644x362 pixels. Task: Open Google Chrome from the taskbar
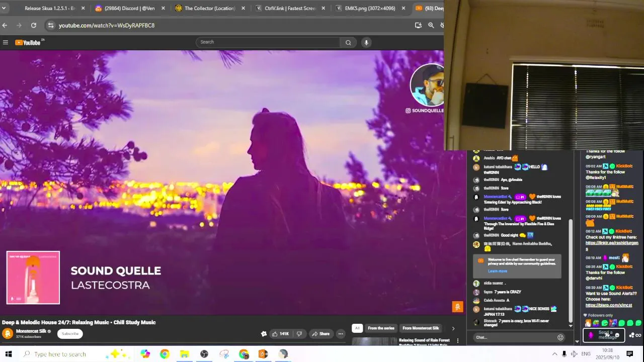(165, 354)
